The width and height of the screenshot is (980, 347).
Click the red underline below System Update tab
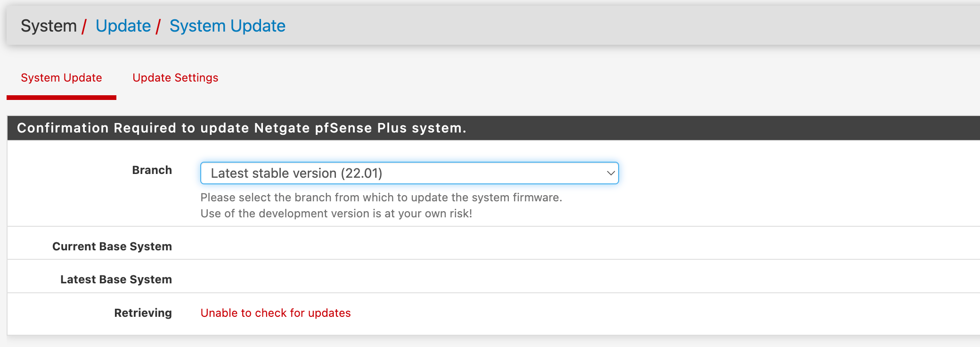click(61, 98)
